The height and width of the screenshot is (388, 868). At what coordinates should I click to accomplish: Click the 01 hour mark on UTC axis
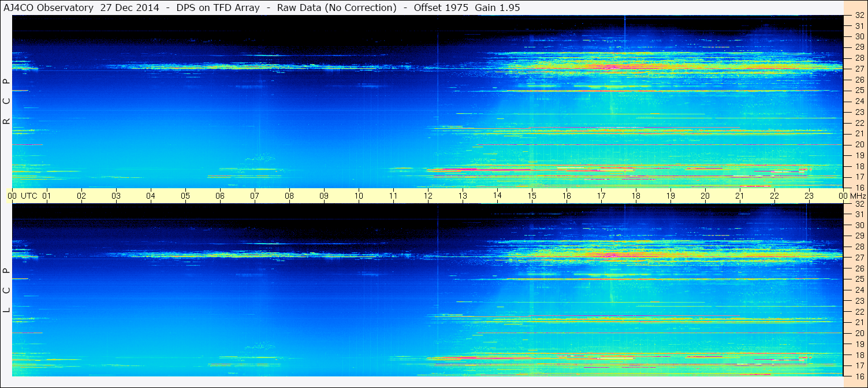tap(47, 196)
